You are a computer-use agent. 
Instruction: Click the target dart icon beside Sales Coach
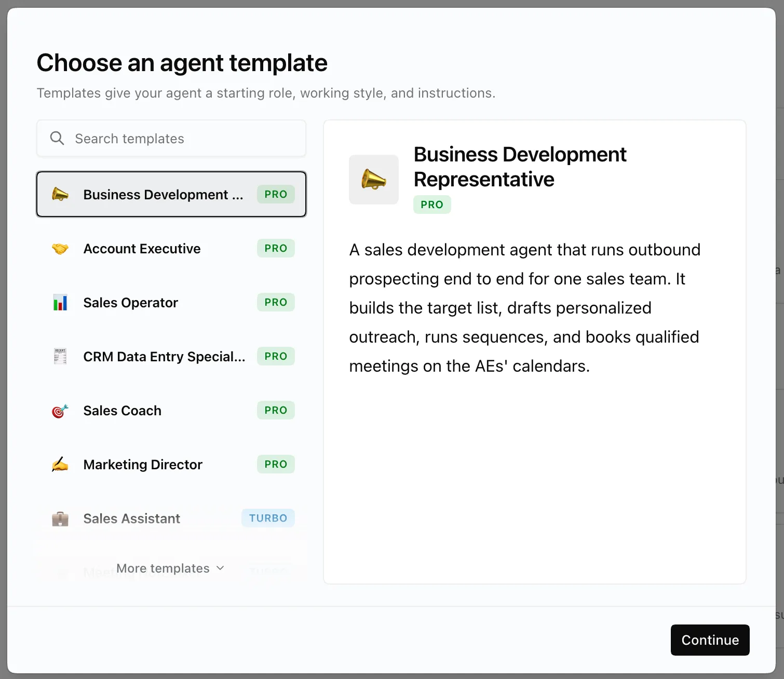[60, 411]
